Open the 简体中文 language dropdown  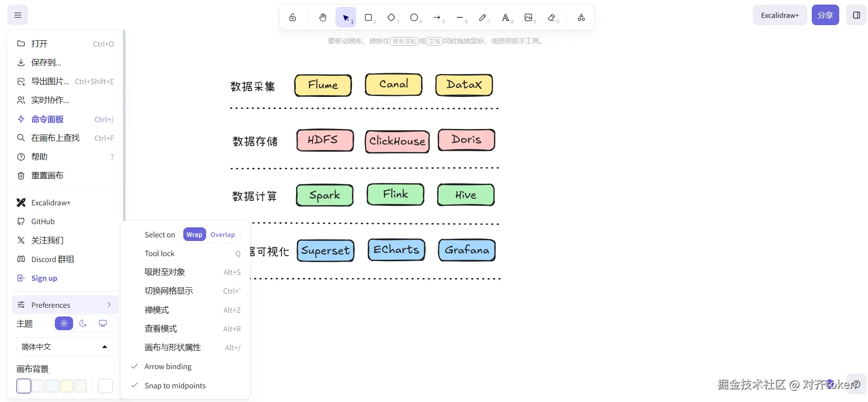coord(65,347)
